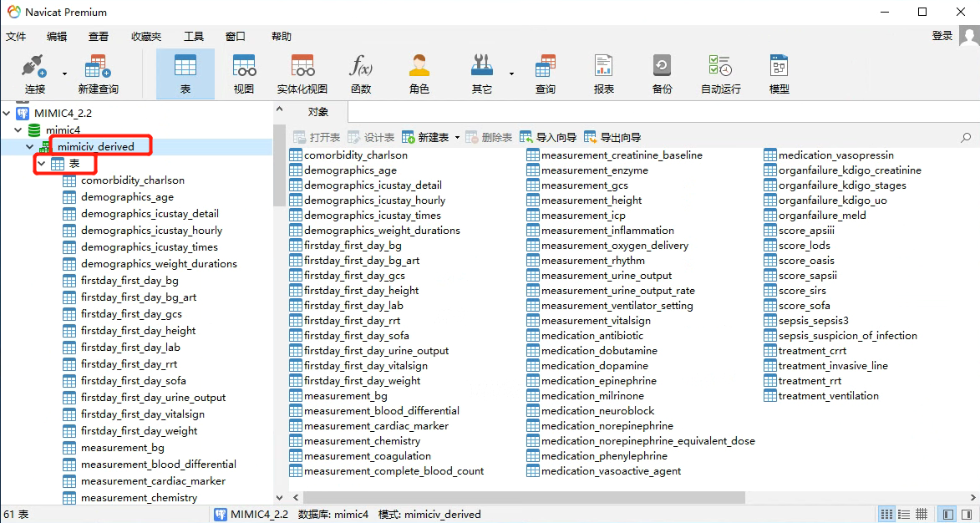The height and width of the screenshot is (523, 980).
Task: Open the Backup (备份) toolbar icon
Action: (662, 74)
